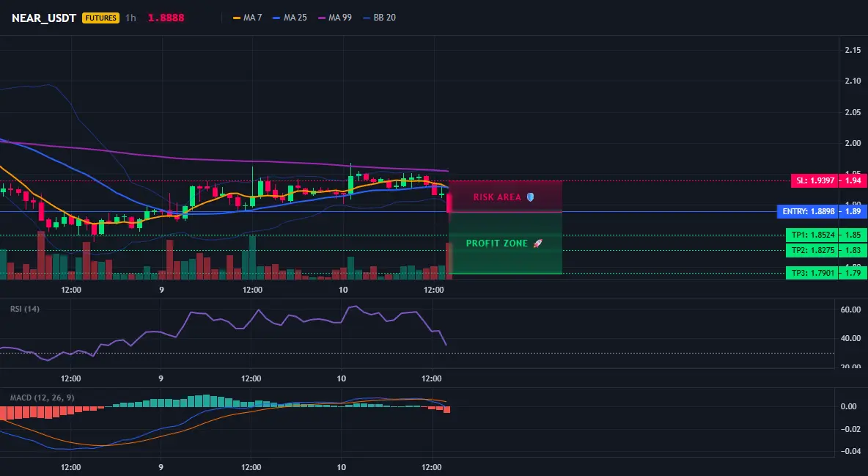868x476 pixels.
Task: Click the latest red candle at entry line
Action: (x=449, y=203)
